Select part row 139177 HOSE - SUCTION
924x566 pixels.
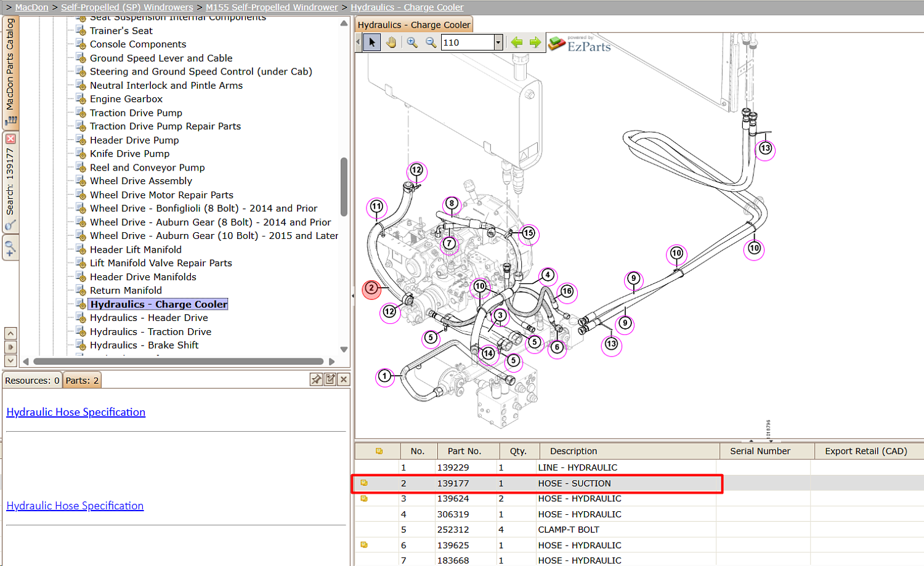point(639,483)
